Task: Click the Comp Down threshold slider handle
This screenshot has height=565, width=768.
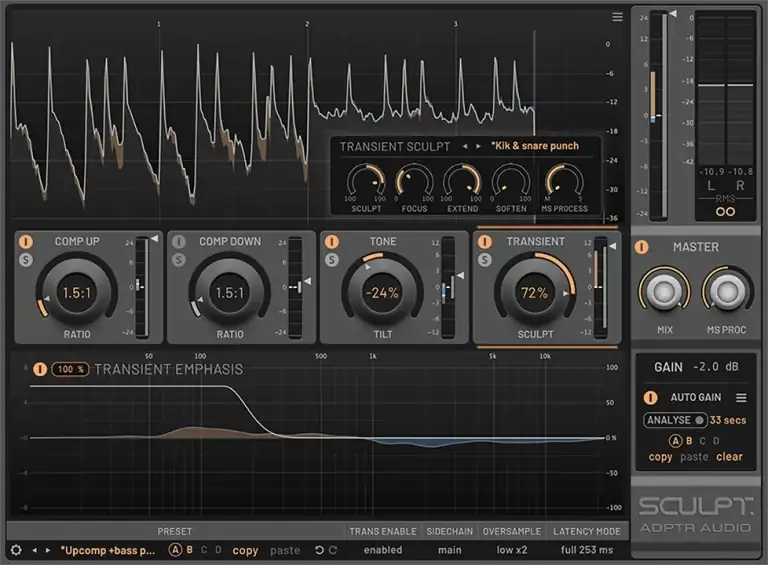Action: pos(308,281)
